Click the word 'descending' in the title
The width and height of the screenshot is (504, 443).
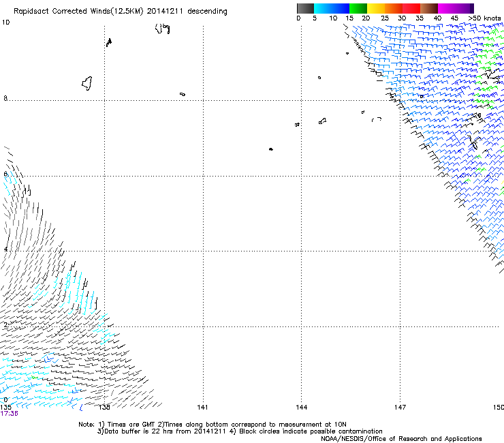tap(207, 12)
